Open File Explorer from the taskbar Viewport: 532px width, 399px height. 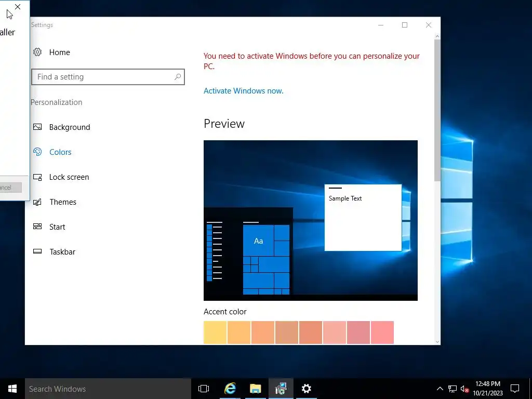(256, 389)
